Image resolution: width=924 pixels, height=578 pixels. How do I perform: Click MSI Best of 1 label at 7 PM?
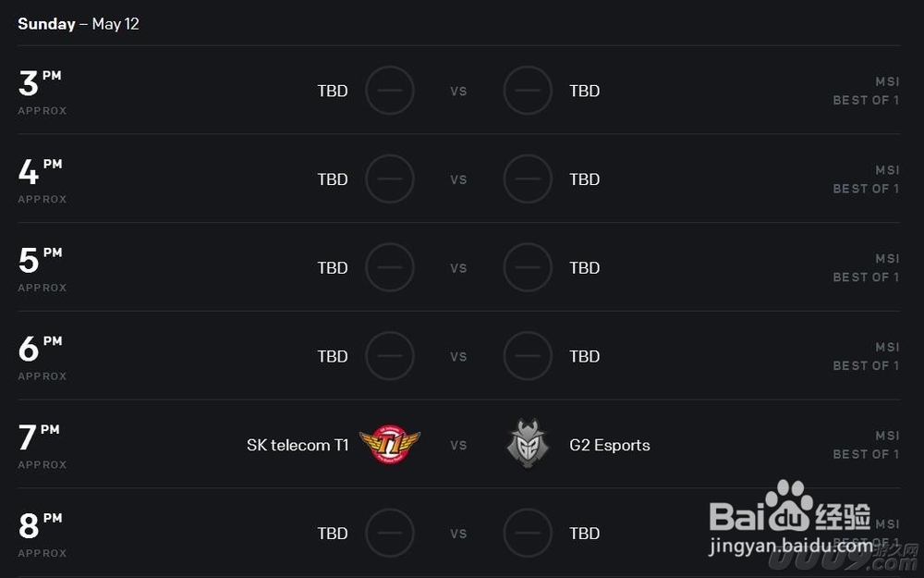point(867,445)
